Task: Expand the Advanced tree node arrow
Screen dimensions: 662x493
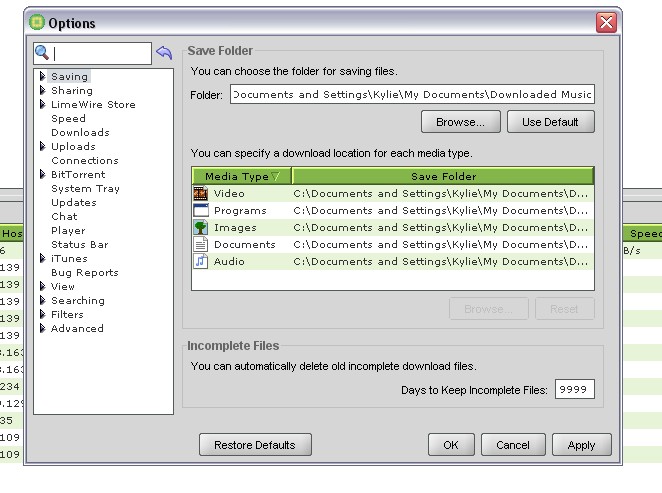Action: (x=43, y=328)
